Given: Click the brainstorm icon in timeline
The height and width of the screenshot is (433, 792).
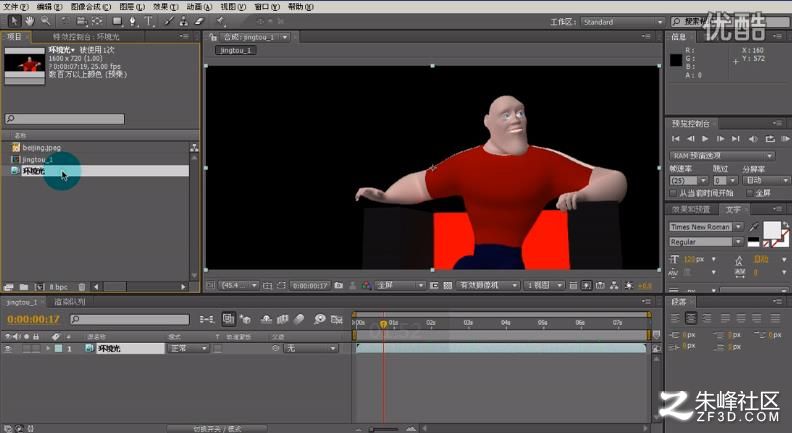Looking at the screenshot, I should point(319,319).
